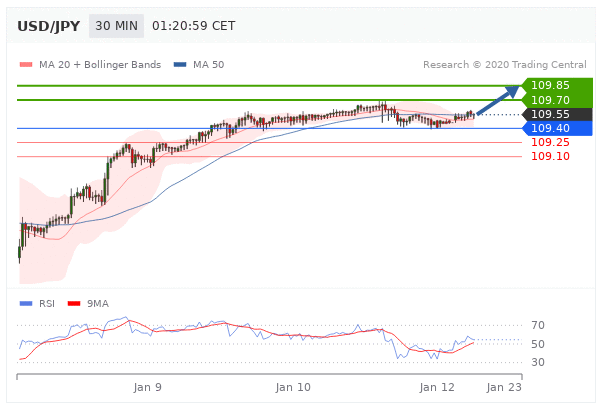The image size is (599, 409).
Task: Click the Jan 23 date axis label
Action: (504, 387)
